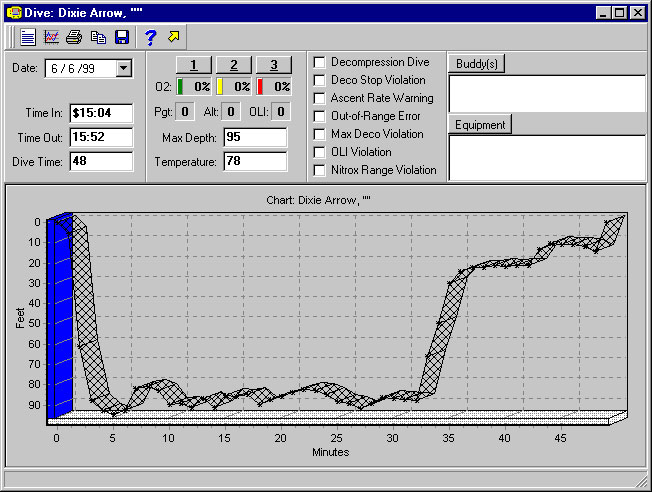Click the Buddy(s) button
The height and width of the screenshot is (492, 652).
(x=476, y=64)
